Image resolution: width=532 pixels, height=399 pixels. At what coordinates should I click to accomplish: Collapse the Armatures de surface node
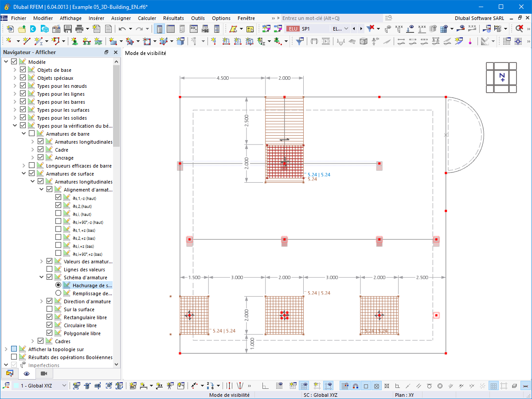pos(23,174)
